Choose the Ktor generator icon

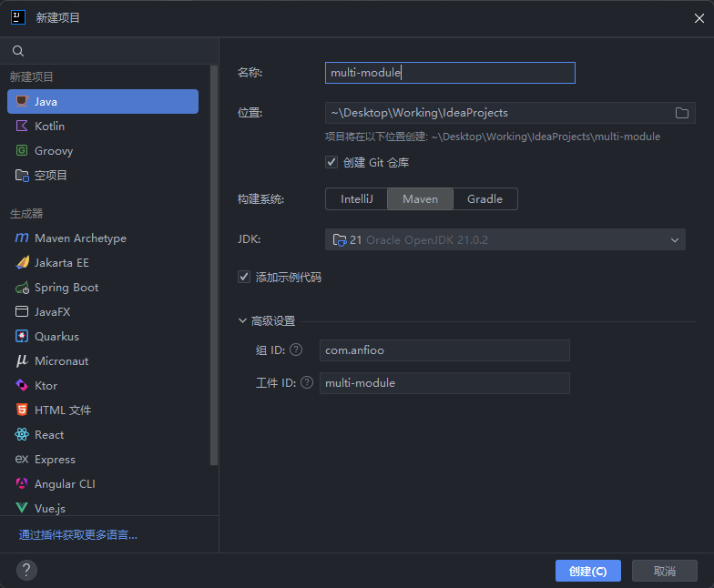tap(22, 386)
